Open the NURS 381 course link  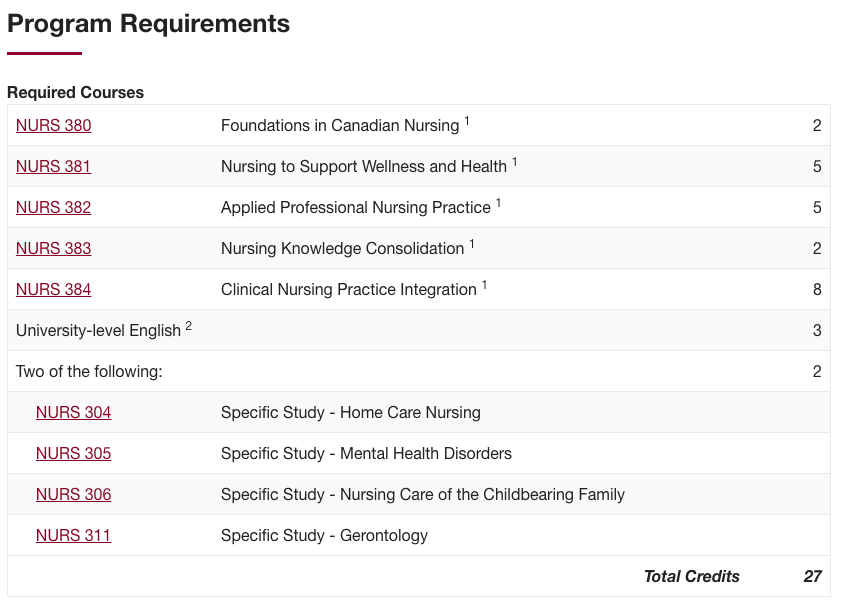pyautogui.click(x=54, y=166)
